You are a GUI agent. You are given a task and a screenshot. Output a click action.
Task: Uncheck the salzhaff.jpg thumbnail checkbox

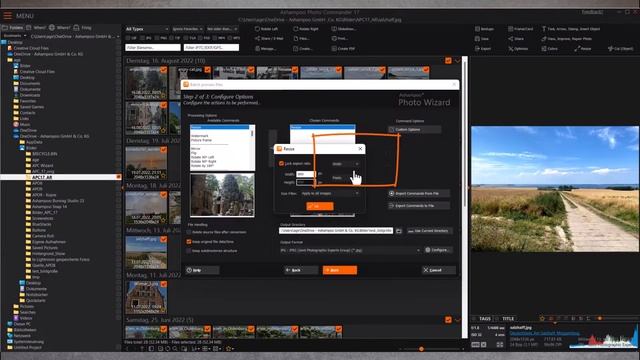164,239
